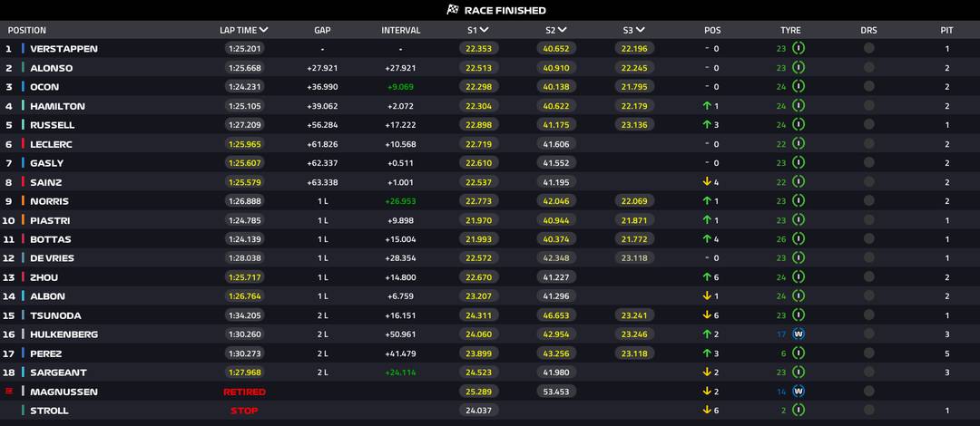The width and height of the screenshot is (980, 426).
Task: Click Norris's orange team colour bar
Action: click(x=23, y=200)
